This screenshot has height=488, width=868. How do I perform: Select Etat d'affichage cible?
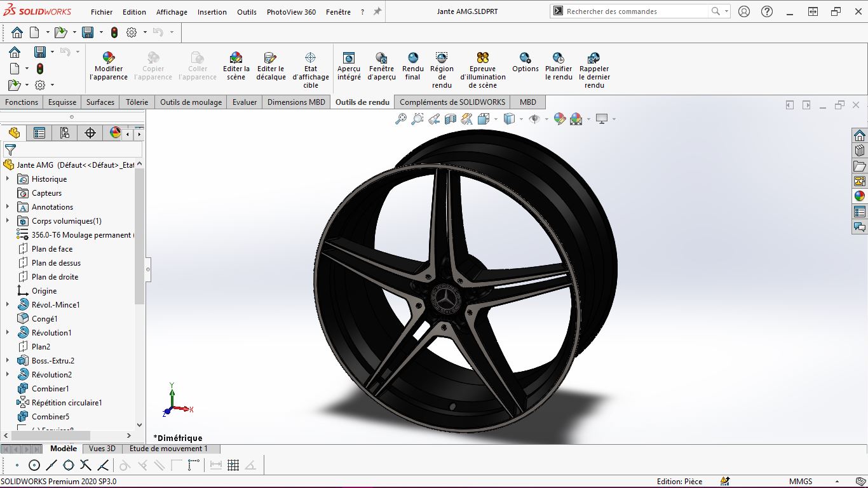pyautogui.click(x=311, y=70)
